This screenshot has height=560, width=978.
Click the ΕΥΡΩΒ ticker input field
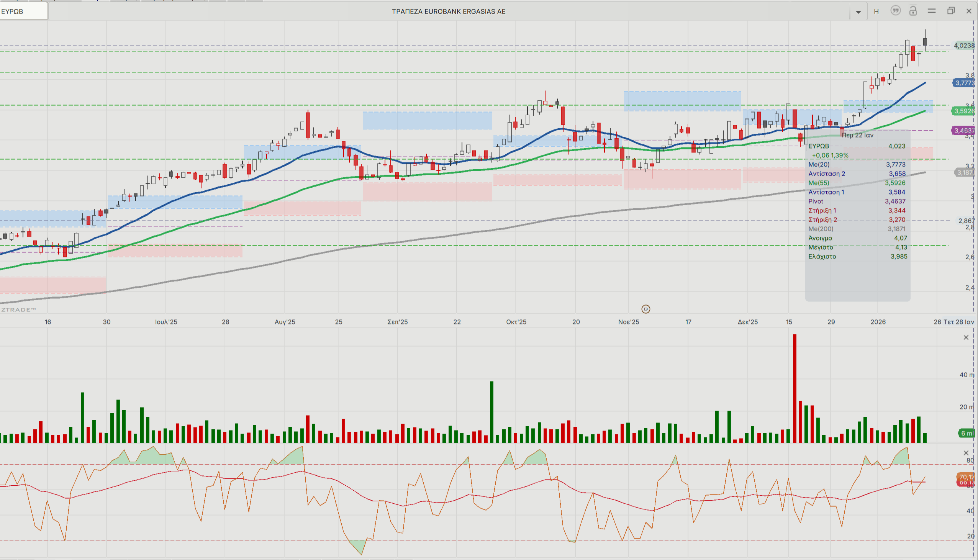[x=23, y=11]
